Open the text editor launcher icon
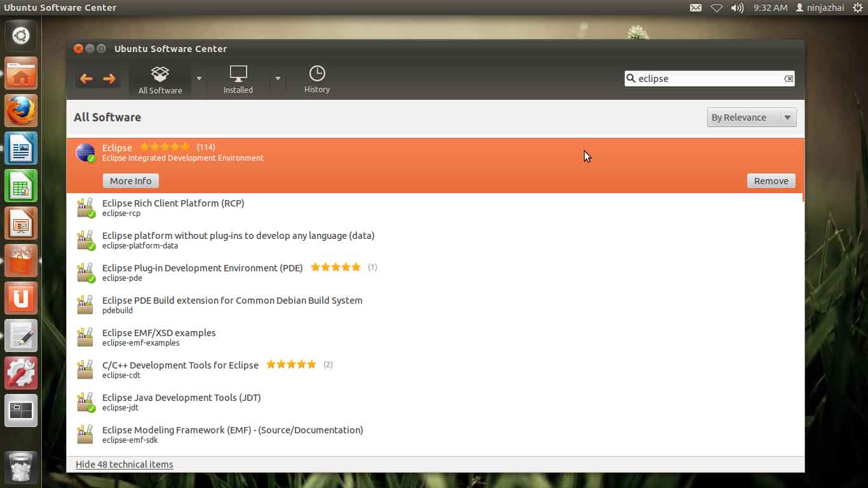This screenshot has height=488, width=868. pos(21,335)
